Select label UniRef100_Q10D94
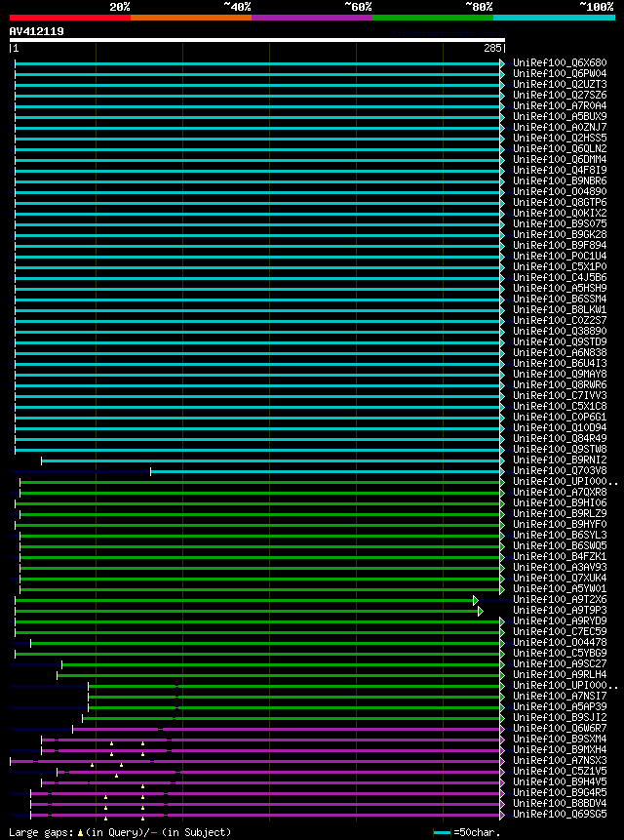The width and height of the screenshot is (624, 840). point(560,427)
